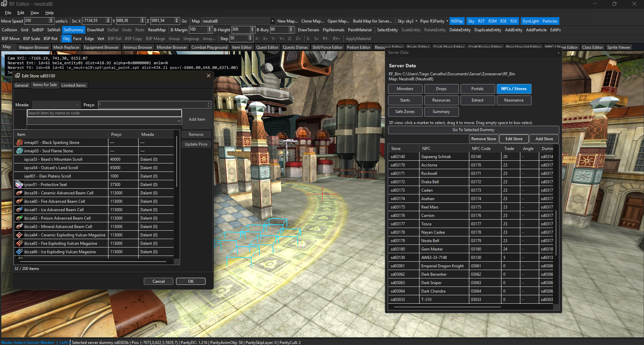The height and width of the screenshot is (345, 644).
Task: Click the Ceramic Advanced Beam Cell icon
Action: click(19, 193)
